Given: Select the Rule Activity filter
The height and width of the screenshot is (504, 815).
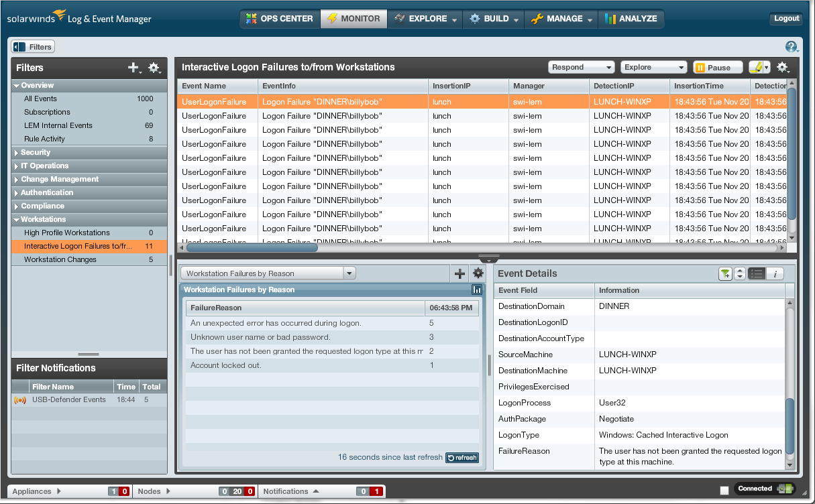Looking at the screenshot, I should tap(89, 139).
